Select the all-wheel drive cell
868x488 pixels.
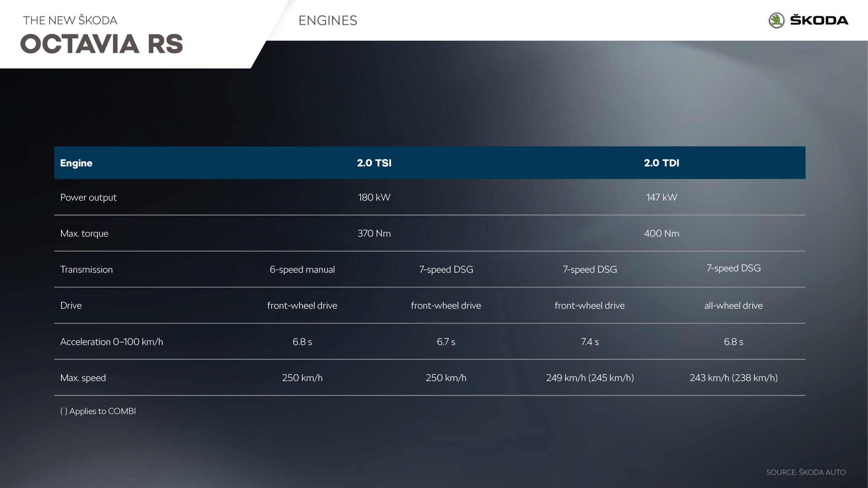(x=733, y=306)
